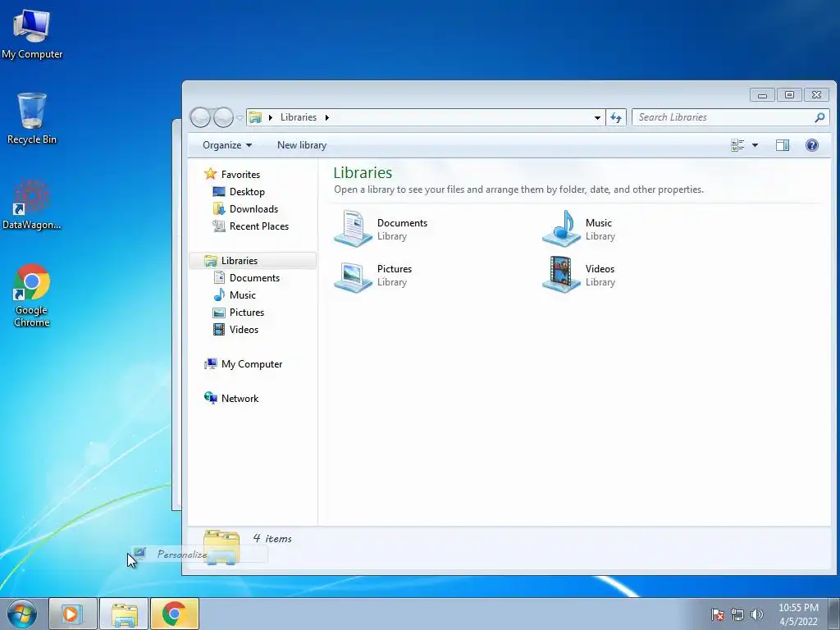
Task: Refresh the Libraries view
Action: coord(616,117)
